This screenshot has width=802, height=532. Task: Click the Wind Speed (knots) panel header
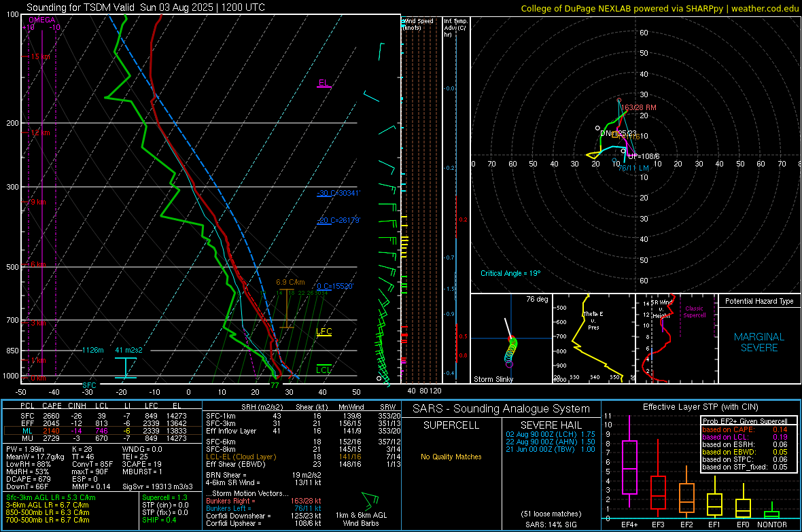(418, 24)
